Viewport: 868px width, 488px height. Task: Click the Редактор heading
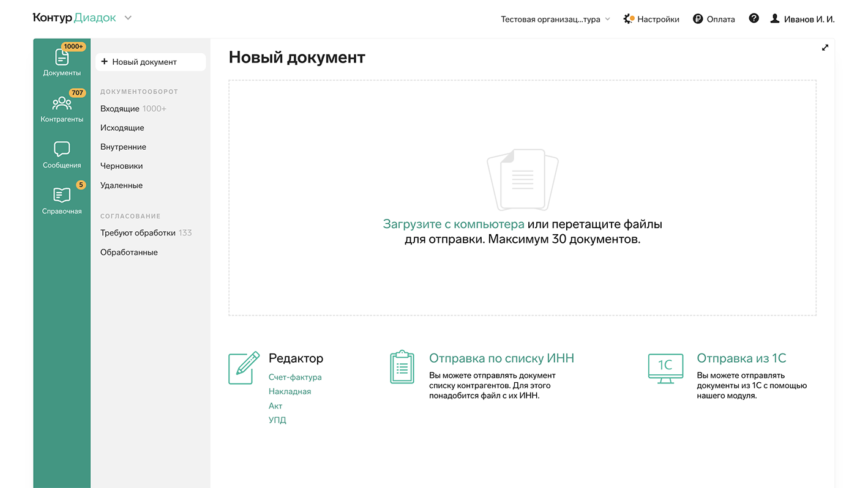(296, 358)
